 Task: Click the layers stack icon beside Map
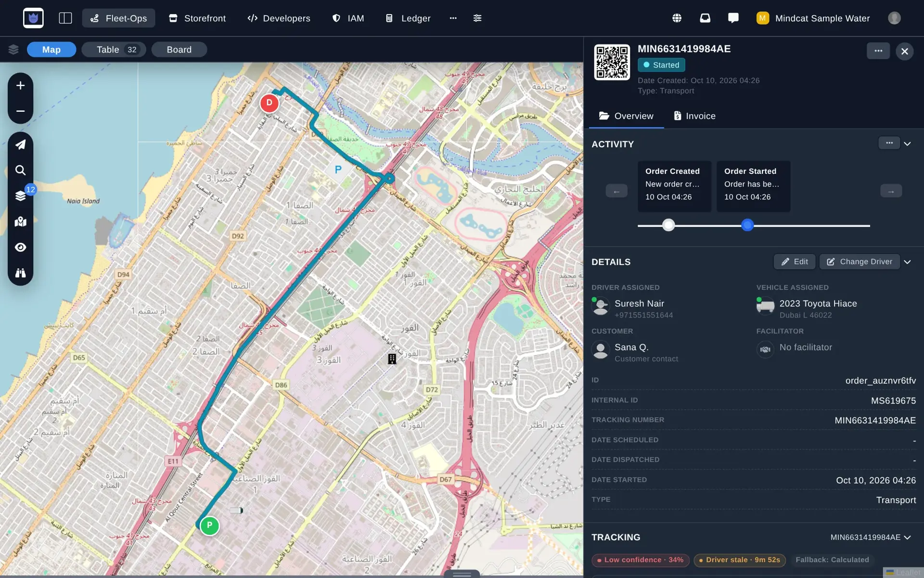coord(13,50)
